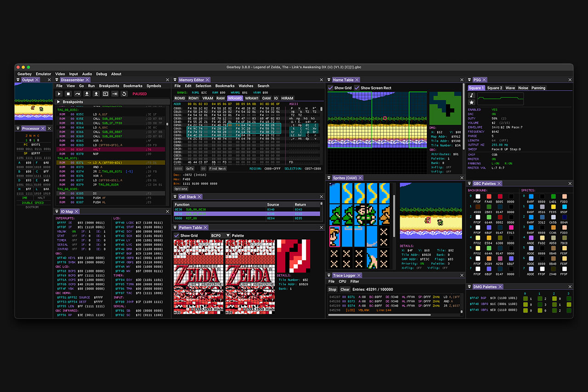Screen dimensions: 588x392
Task: Open the Bookmarks menu in Disassembler
Action: tap(133, 86)
